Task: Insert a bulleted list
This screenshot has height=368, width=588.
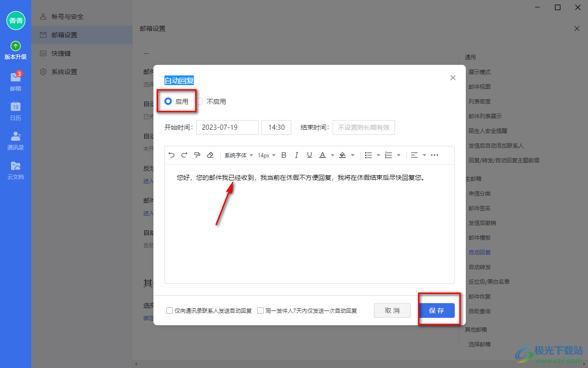Action: coord(368,155)
